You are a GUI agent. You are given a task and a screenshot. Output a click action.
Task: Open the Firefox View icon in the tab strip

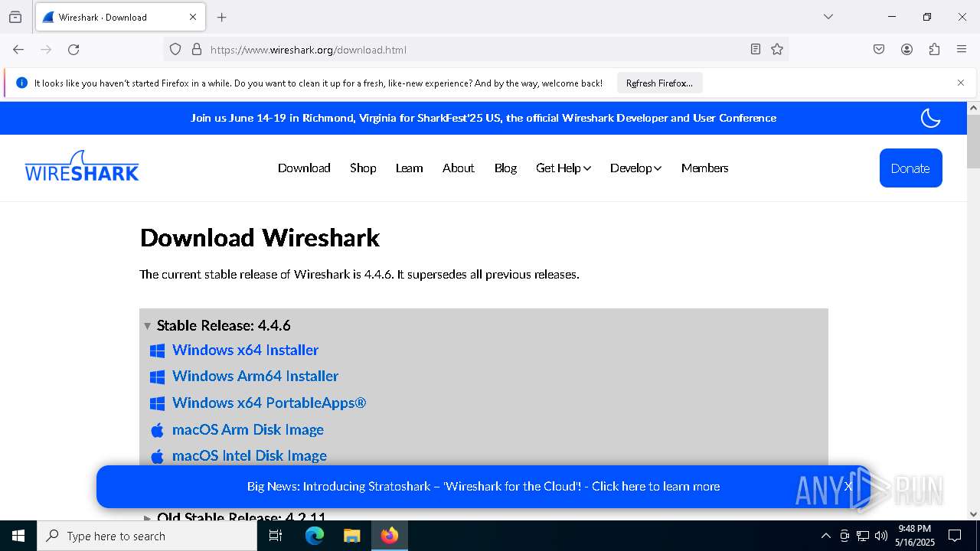coord(15,17)
